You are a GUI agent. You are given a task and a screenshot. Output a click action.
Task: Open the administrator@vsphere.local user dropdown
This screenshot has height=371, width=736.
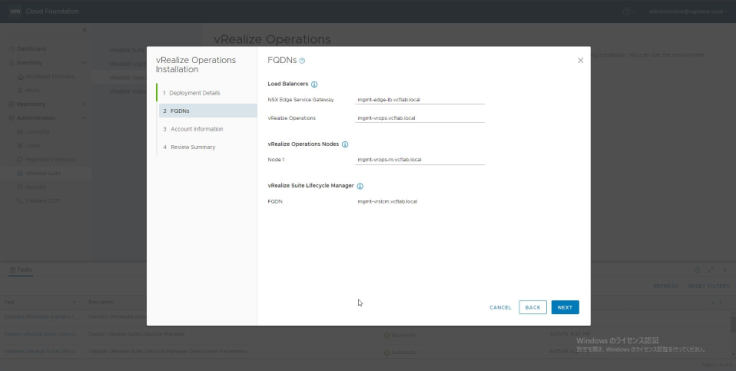[x=689, y=11]
